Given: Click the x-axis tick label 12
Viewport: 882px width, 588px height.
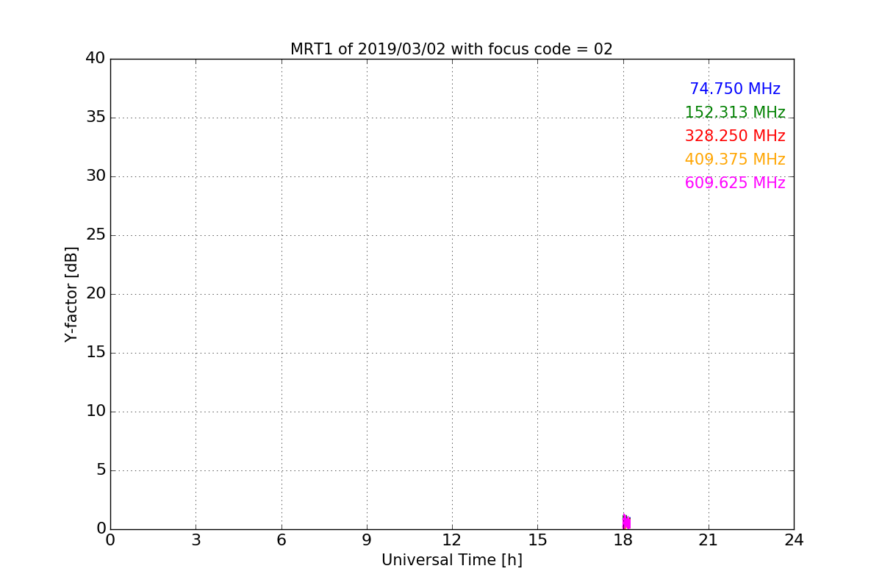Looking at the screenshot, I should click(x=452, y=540).
